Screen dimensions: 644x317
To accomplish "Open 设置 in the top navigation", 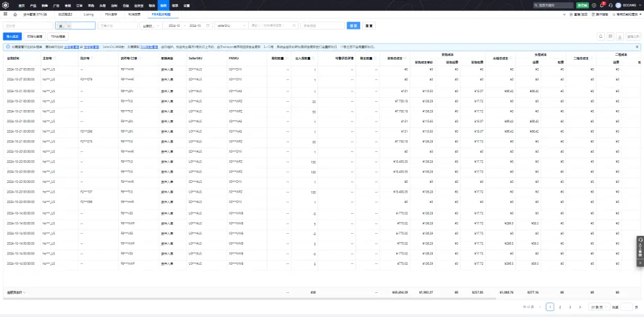I will click(186, 6).
